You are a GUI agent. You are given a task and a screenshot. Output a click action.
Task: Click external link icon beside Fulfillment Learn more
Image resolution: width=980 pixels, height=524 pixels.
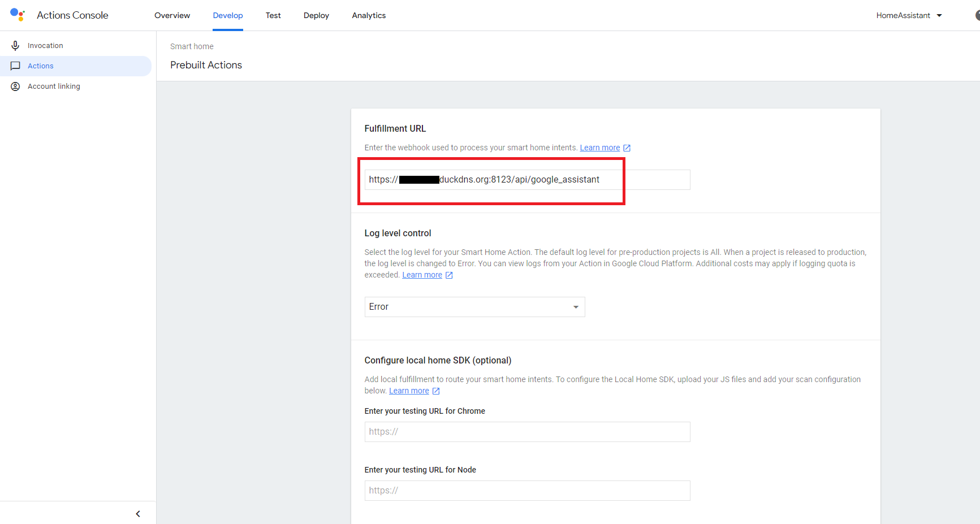point(627,148)
